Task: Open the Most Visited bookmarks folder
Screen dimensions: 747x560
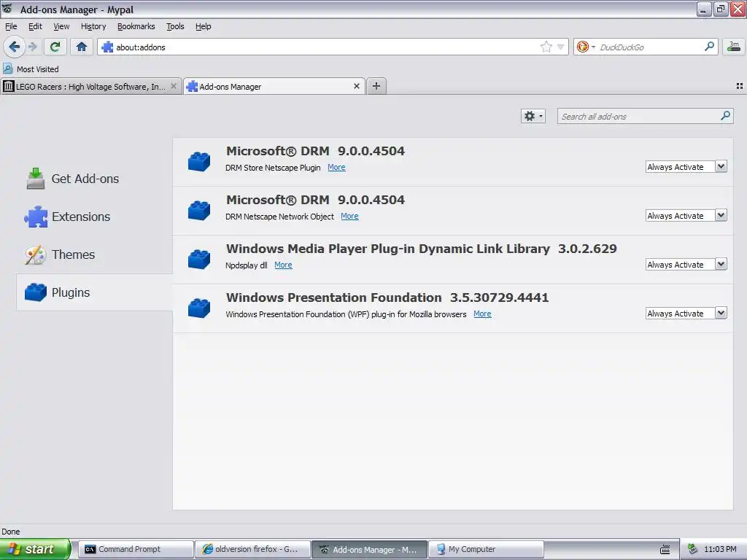Action: [x=31, y=69]
